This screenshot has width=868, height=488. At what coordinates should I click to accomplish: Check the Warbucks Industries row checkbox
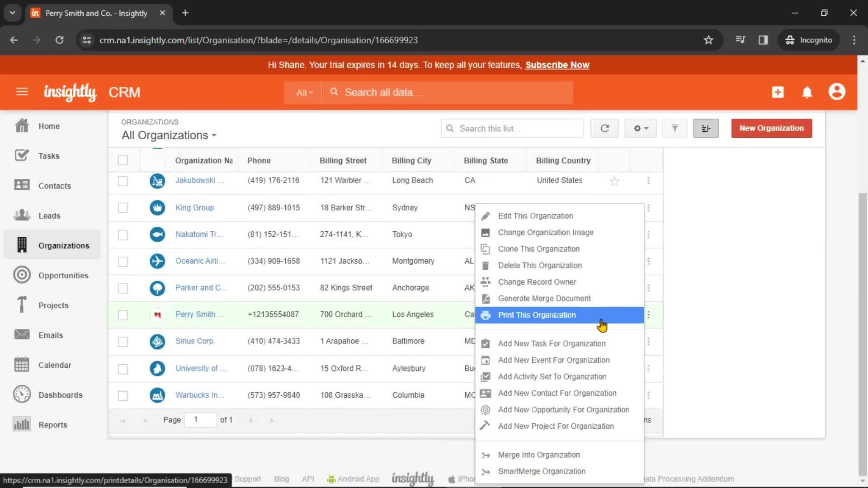(x=123, y=396)
